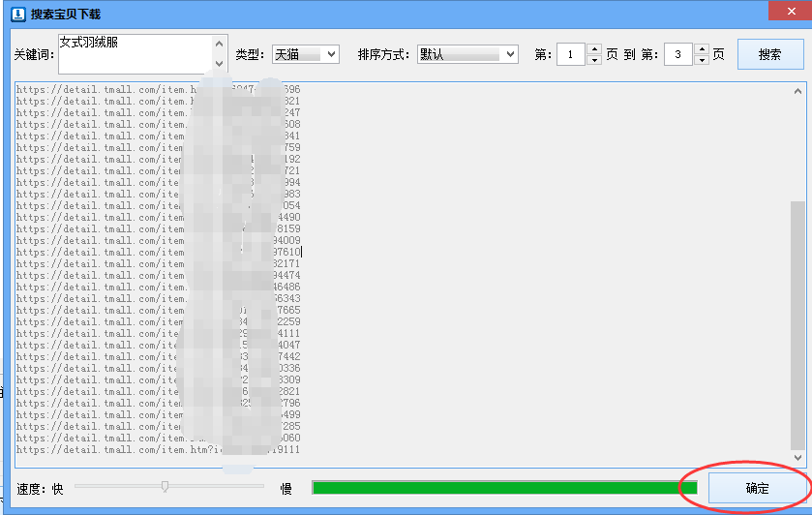This screenshot has height=515, width=812.
Task: Expand the 排序方式 dropdown showing 默认
Action: click(x=467, y=55)
